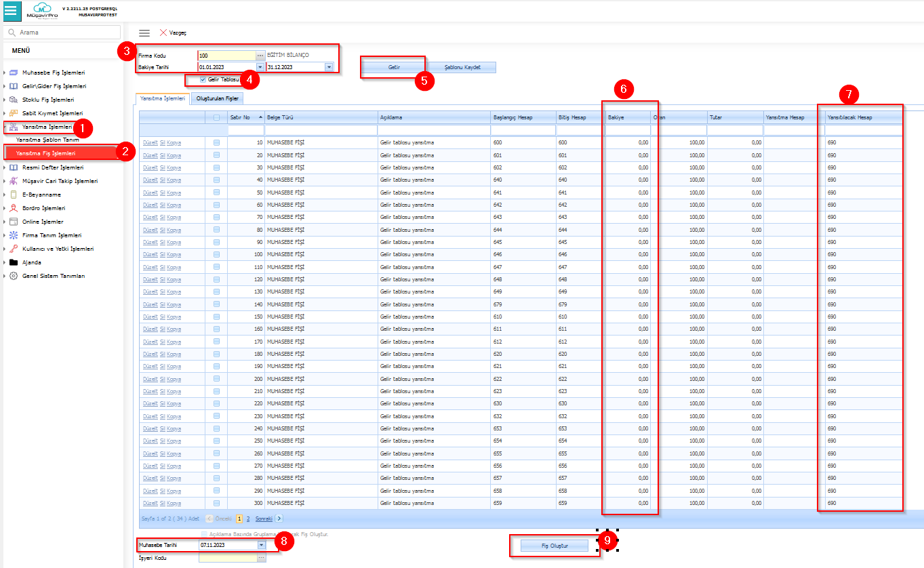This screenshot has height=568, width=924.
Task: Click the ellipsis lookup button for Firma Kodu
Action: click(x=260, y=55)
